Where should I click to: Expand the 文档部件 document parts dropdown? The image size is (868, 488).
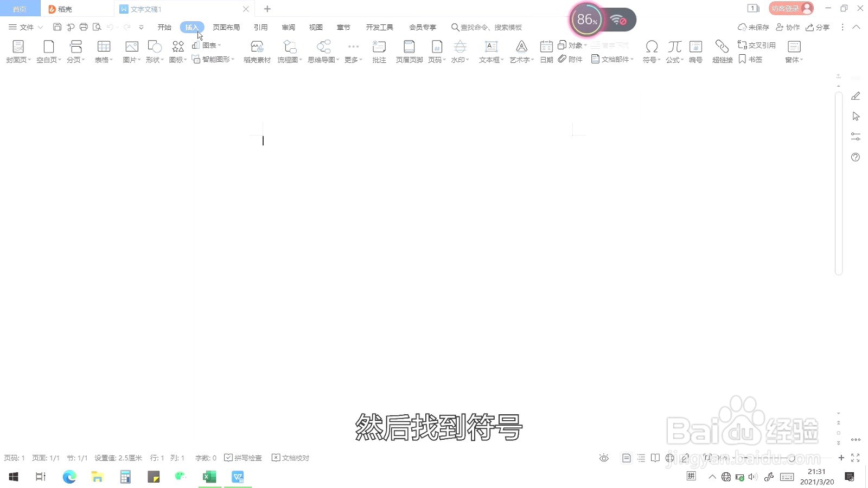pos(632,59)
